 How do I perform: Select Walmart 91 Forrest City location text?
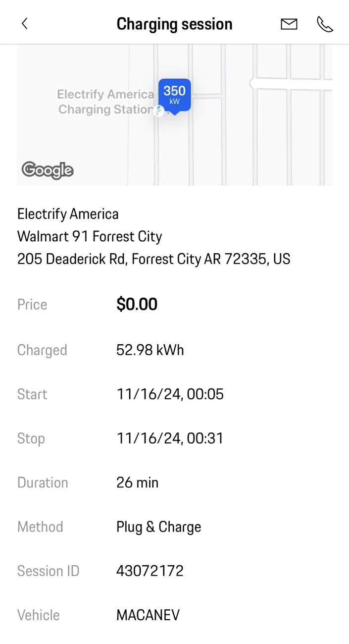pos(90,236)
